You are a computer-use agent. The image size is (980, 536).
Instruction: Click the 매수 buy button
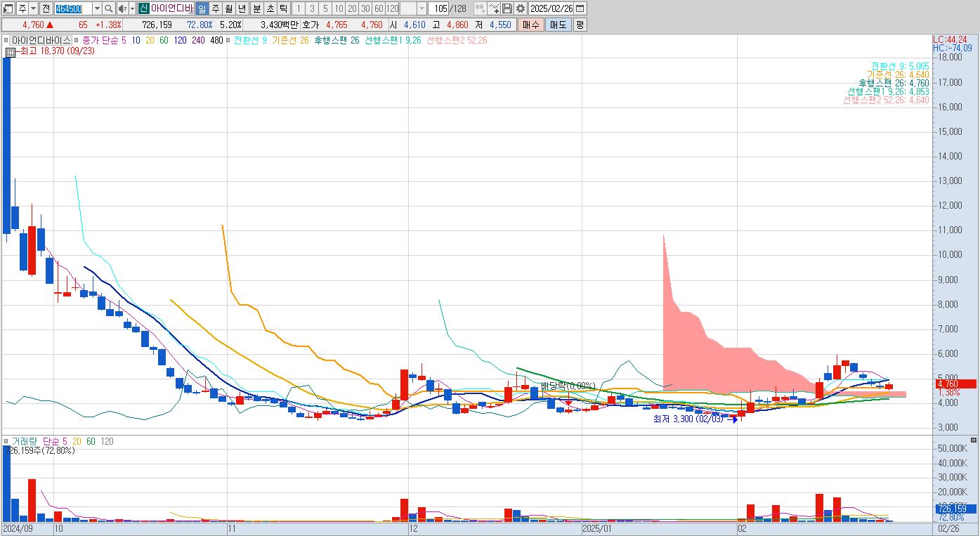click(x=530, y=25)
